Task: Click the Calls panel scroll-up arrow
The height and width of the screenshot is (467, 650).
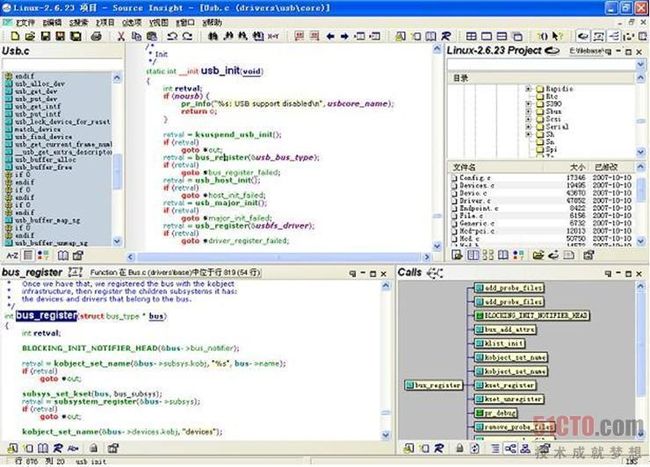Action: 640,286
